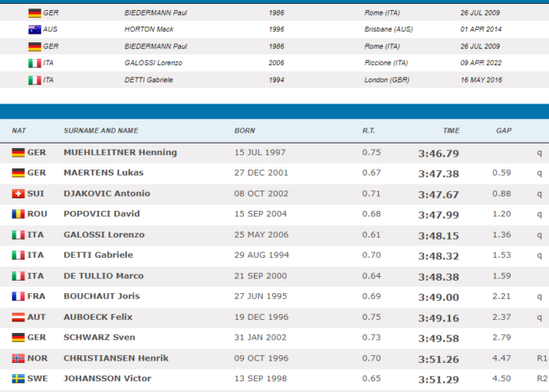The width and height of the screenshot is (549, 392).
Task: Open MAERTENS Lukas swimmer entry
Action: point(102,172)
